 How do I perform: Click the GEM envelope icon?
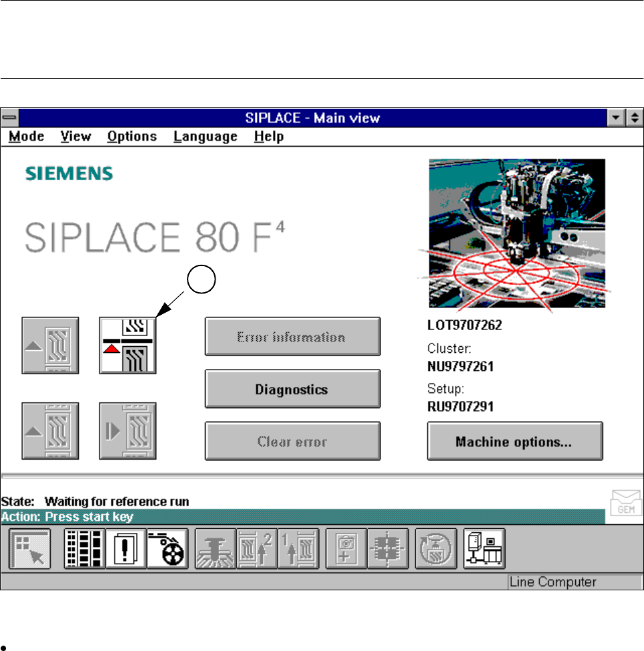click(626, 502)
